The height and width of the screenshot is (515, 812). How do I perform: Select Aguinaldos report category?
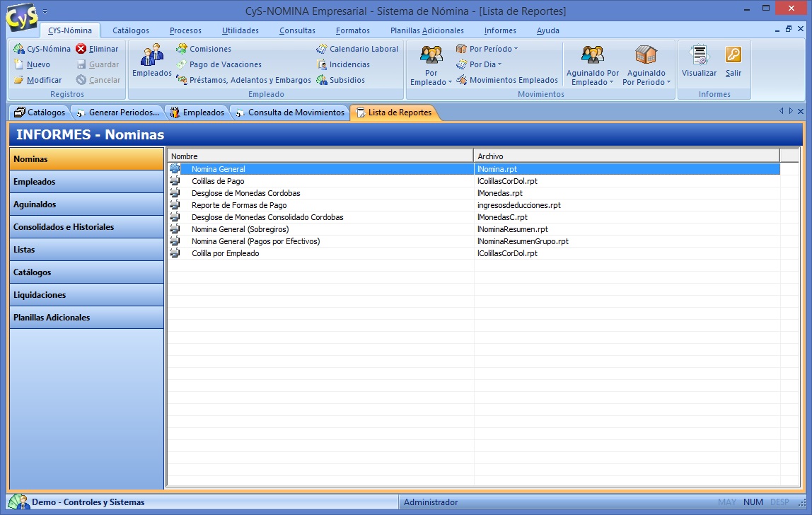pos(86,204)
